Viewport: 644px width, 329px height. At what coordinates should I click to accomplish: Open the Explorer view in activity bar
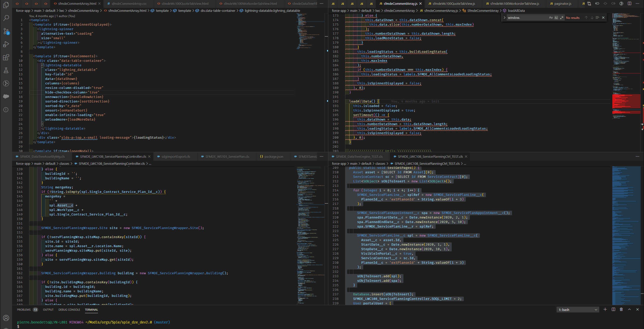coord(6,5)
